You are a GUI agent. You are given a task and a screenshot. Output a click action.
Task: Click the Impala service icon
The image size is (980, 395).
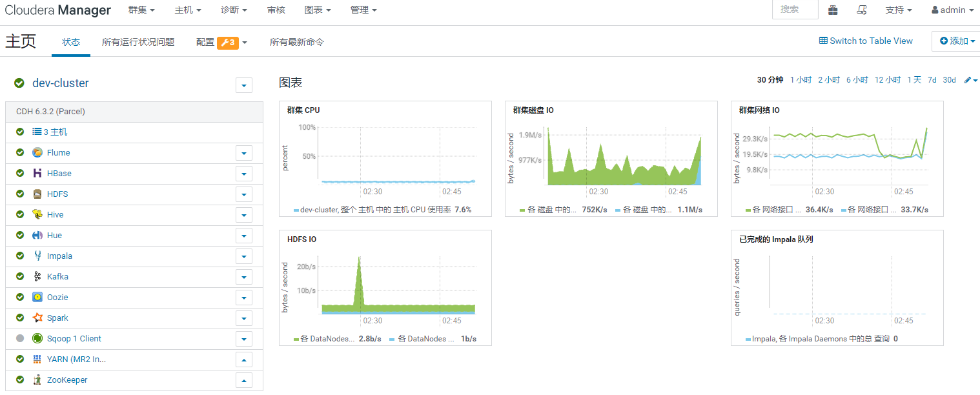[37, 256]
